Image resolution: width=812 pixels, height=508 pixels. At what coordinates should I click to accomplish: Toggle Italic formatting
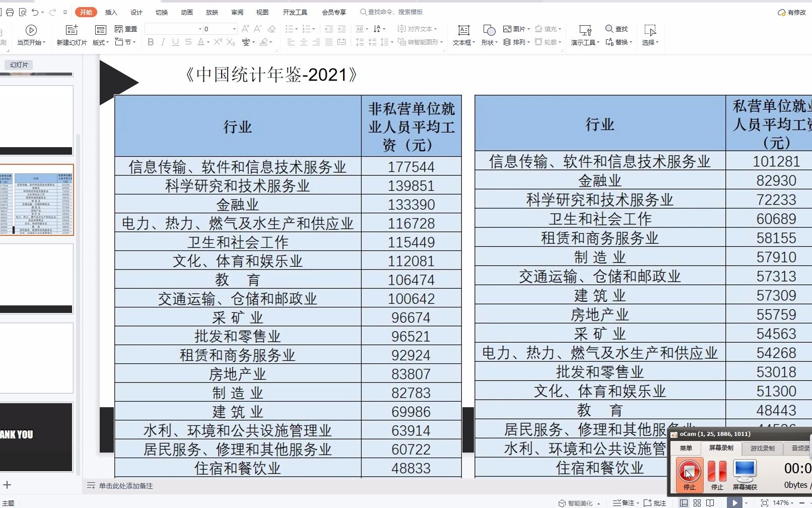(x=163, y=42)
